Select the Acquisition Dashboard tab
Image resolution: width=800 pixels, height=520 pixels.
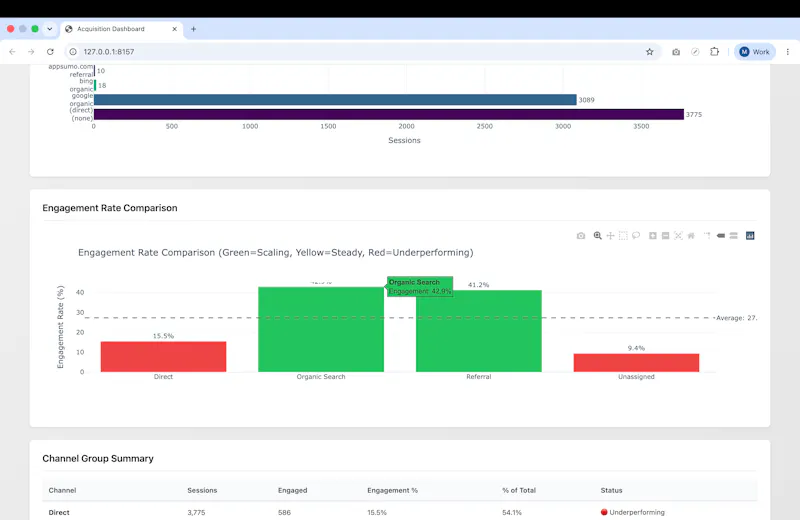tap(121, 29)
